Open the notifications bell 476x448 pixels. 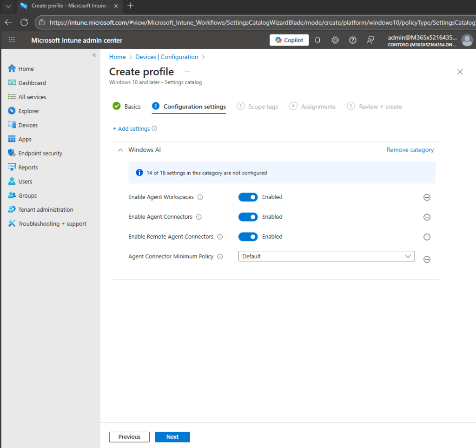coord(317,40)
